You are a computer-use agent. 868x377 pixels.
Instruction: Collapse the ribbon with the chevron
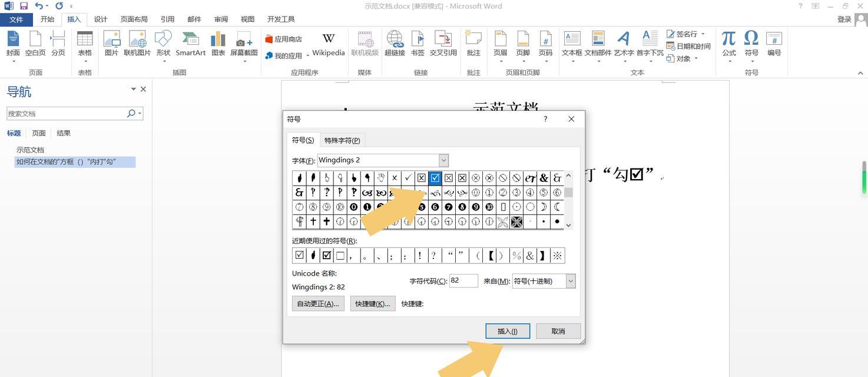click(860, 73)
